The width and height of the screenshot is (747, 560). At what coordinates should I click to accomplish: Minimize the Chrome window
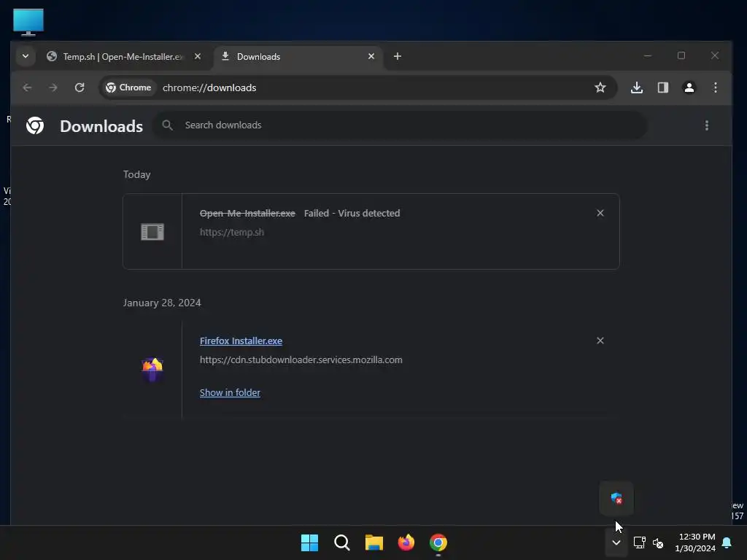pyautogui.click(x=648, y=55)
